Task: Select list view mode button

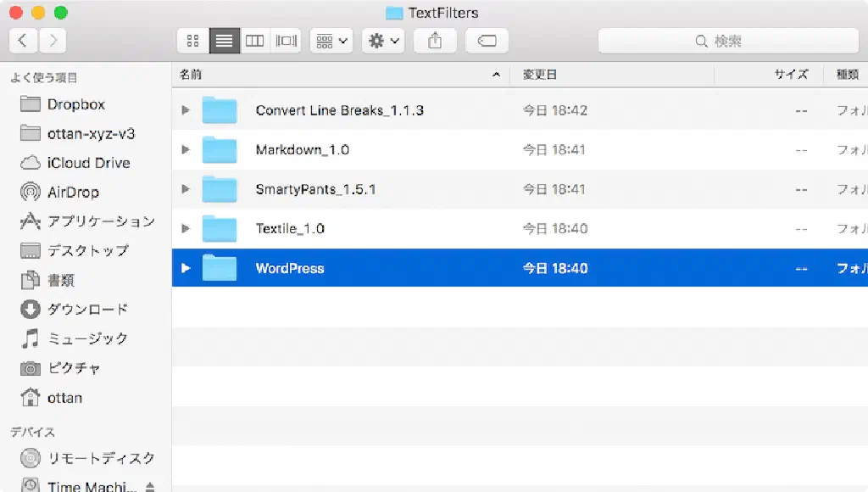Action: pyautogui.click(x=225, y=41)
